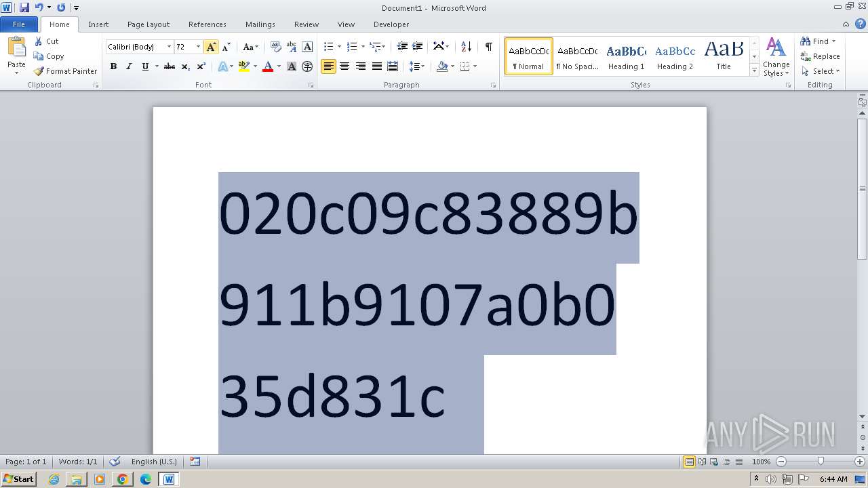Sort the selected text alphabetically

pyautogui.click(x=466, y=47)
